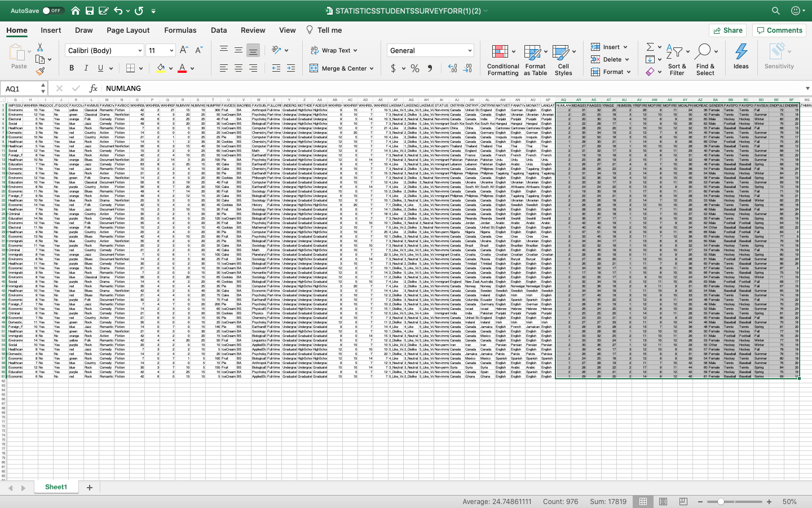Open the Formulas ribbon tab
This screenshot has width=812, height=508.
[x=180, y=30]
